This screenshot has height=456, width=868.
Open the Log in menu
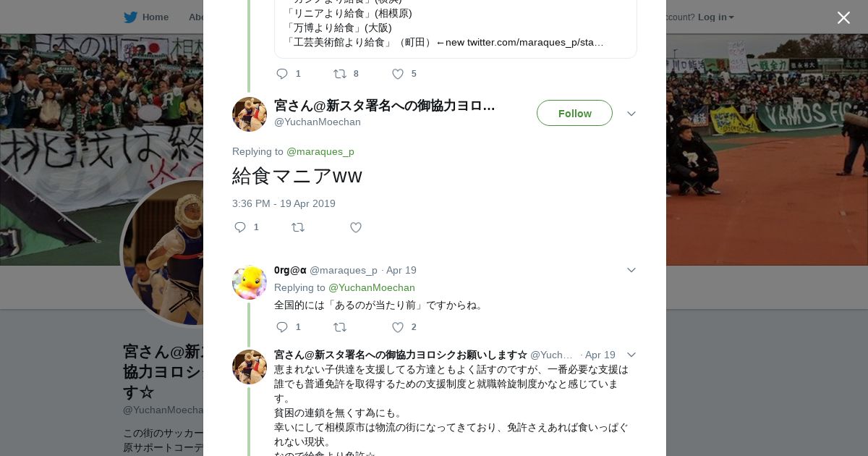[715, 17]
